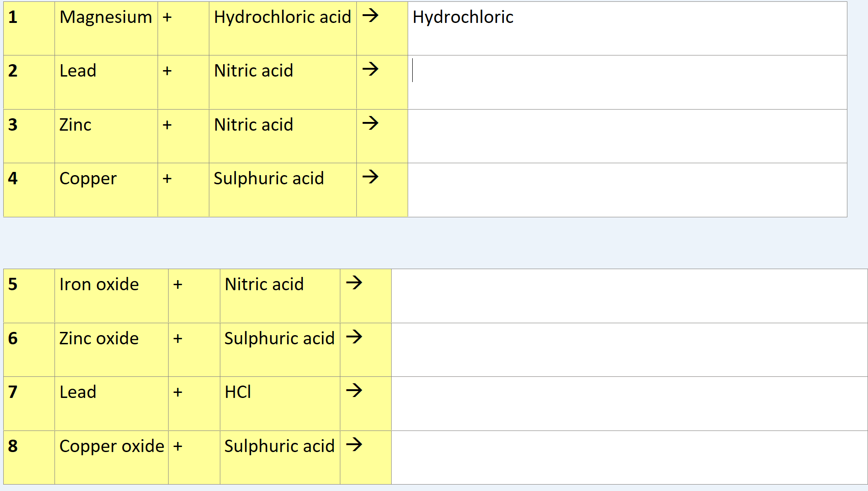Click the plus sign in the Copper row 4
Image resolution: width=868 pixels, height=491 pixels.
coord(167,179)
